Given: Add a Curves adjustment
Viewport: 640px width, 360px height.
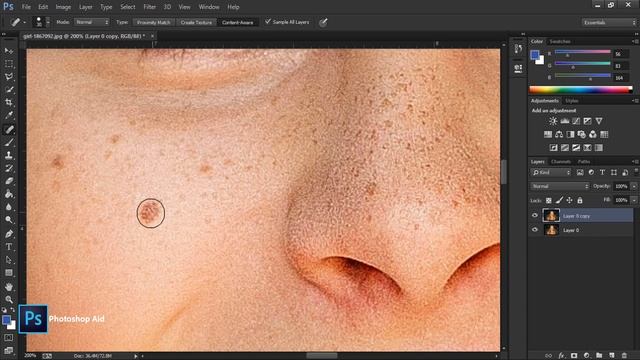Looking at the screenshot, I should click(x=576, y=121).
